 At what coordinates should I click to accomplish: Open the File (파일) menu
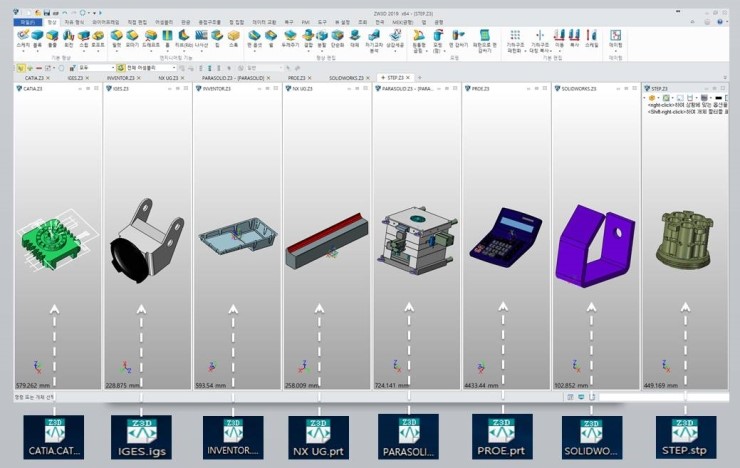(27, 22)
